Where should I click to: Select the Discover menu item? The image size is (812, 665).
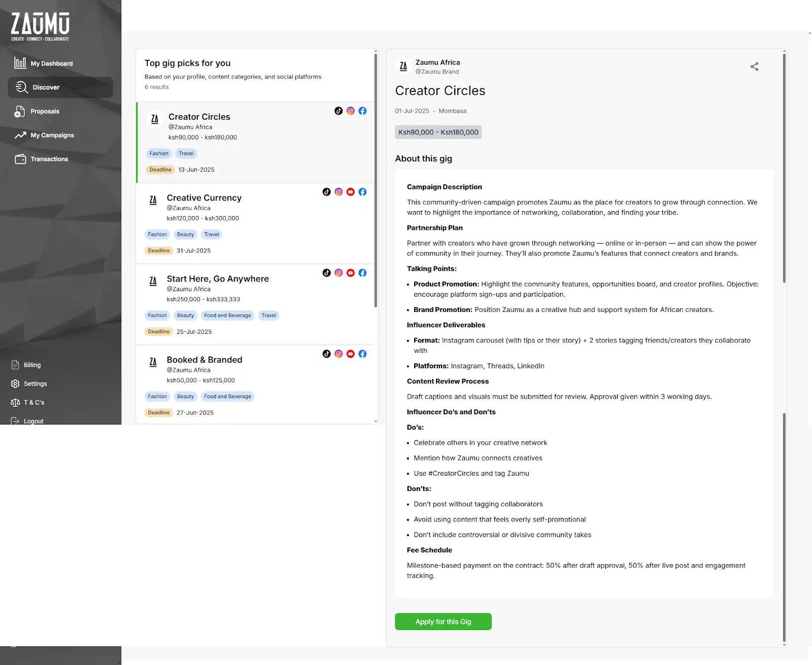[x=60, y=87]
